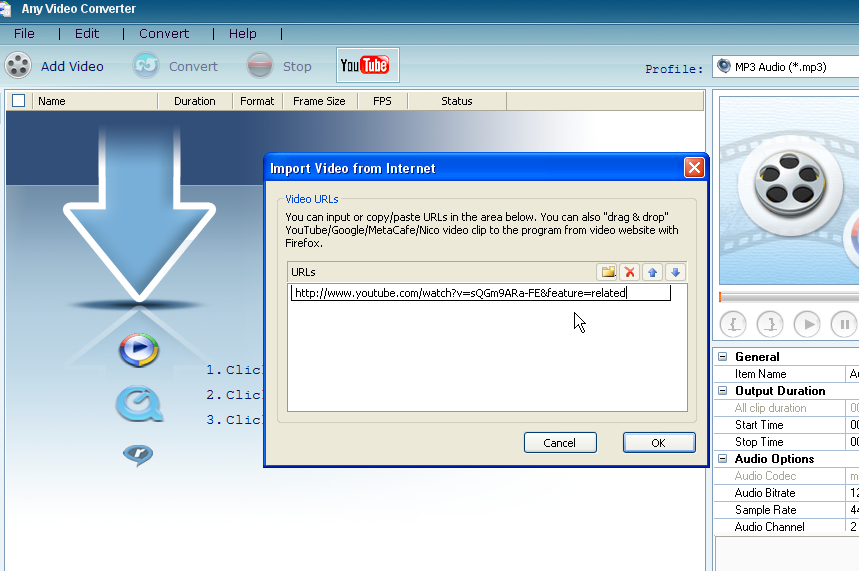Click the Add Video toolbar icon
859x571 pixels.
(x=19, y=66)
